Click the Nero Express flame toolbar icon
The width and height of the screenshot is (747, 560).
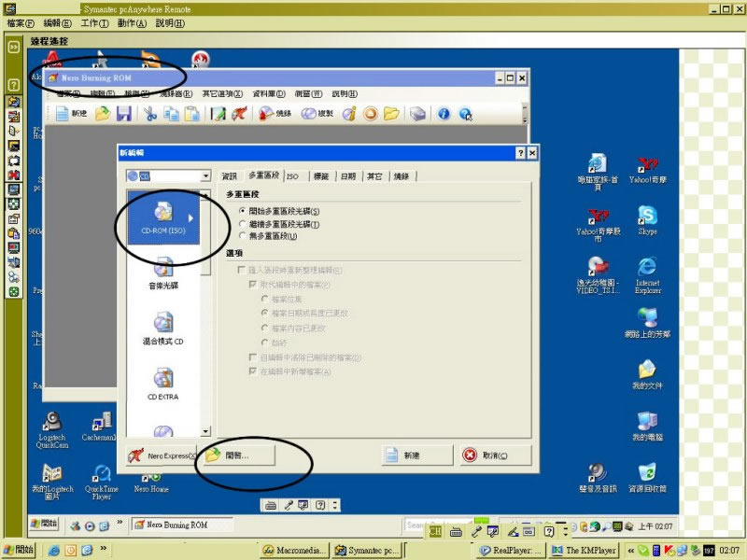click(239, 114)
